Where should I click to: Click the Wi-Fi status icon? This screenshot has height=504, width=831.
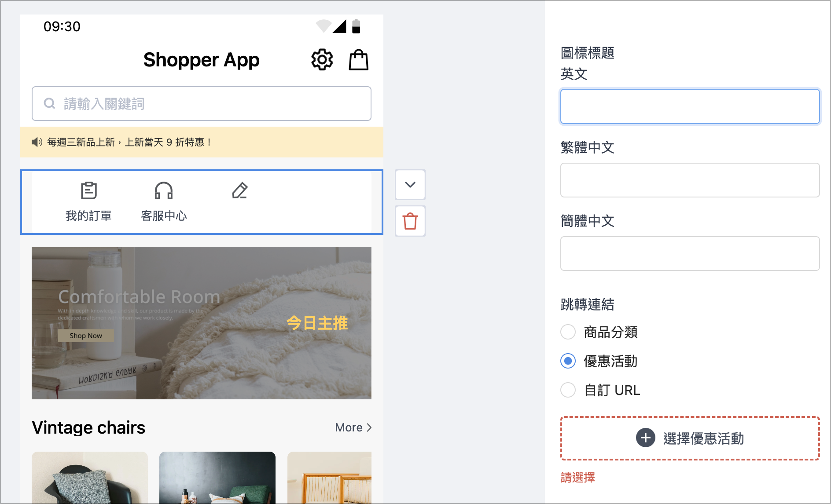pyautogui.click(x=324, y=26)
